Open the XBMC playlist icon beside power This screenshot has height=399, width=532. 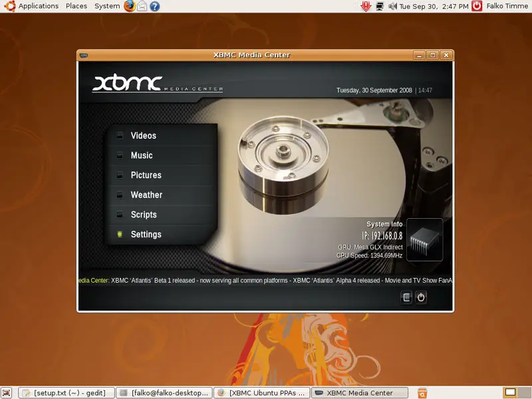tap(406, 298)
